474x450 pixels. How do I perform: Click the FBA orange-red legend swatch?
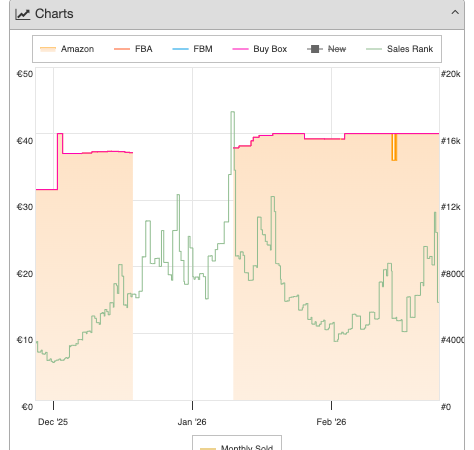click(122, 49)
